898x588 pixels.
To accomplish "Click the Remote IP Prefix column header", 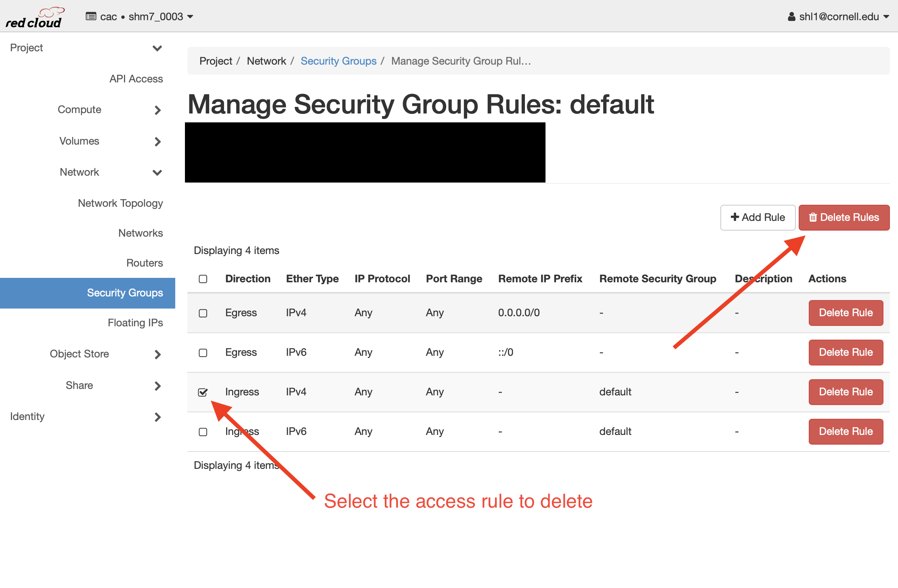I will pos(540,279).
